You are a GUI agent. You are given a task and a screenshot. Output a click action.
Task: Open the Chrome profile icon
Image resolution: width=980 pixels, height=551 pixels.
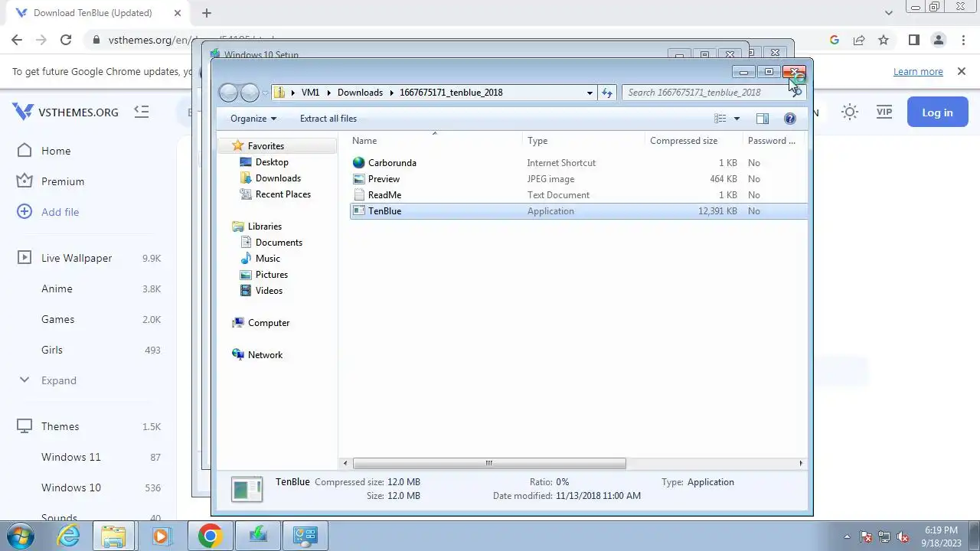939,40
